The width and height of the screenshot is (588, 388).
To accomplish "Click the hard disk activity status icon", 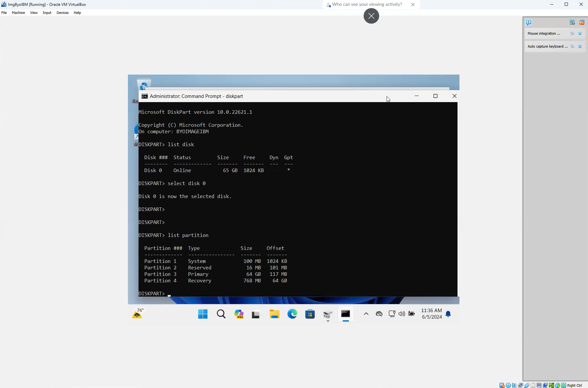I will click(502, 385).
